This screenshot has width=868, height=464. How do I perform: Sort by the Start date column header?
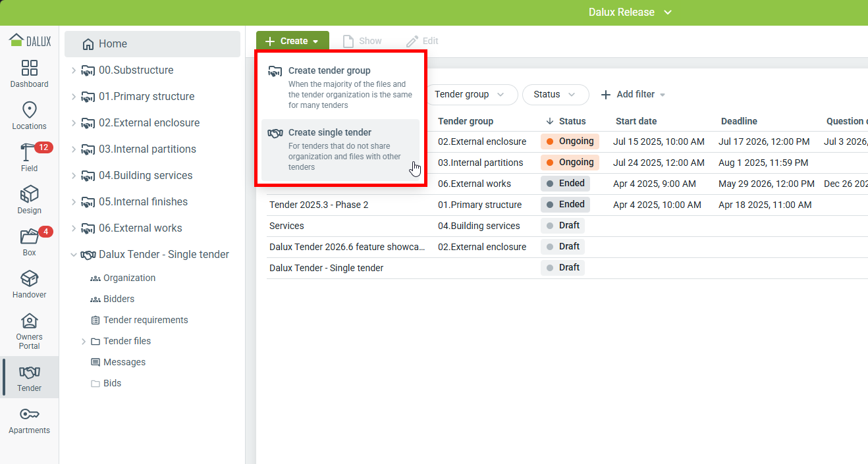(x=636, y=121)
